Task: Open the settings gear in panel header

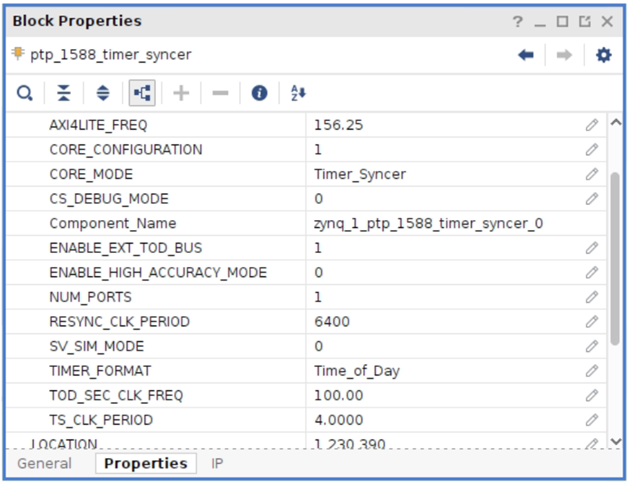Action: [603, 55]
